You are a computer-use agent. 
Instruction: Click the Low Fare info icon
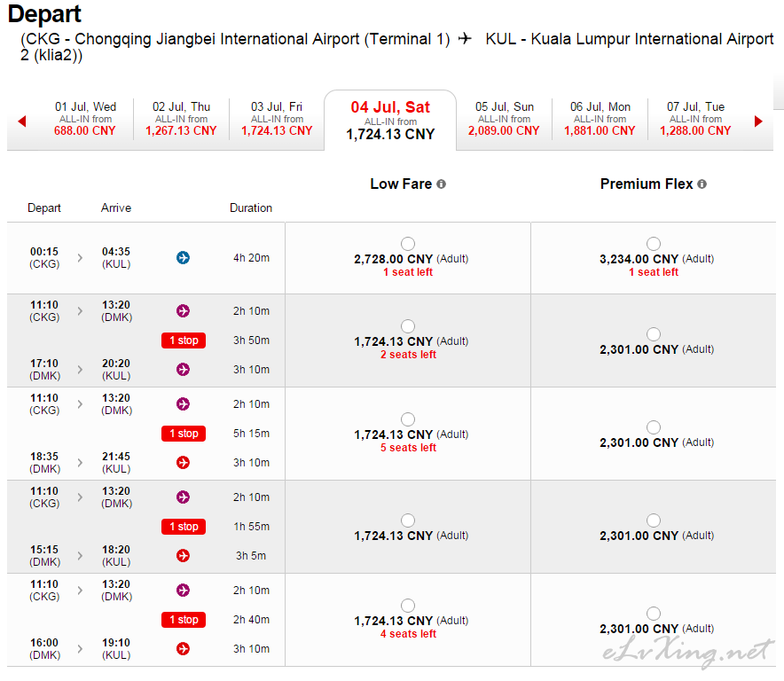(441, 184)
